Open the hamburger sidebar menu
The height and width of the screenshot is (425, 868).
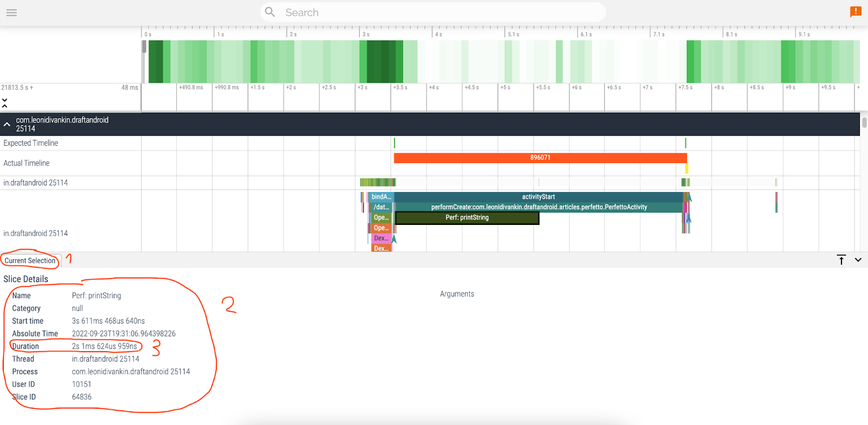11,12
